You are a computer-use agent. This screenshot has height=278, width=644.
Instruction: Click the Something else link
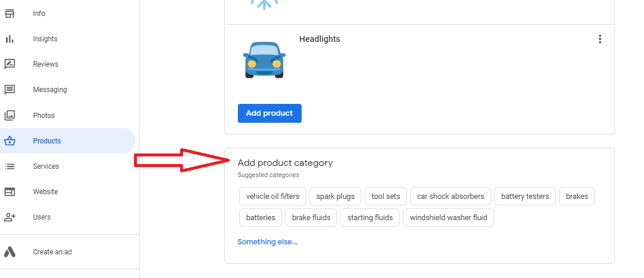pyautogui.click(x=267, y=242)
